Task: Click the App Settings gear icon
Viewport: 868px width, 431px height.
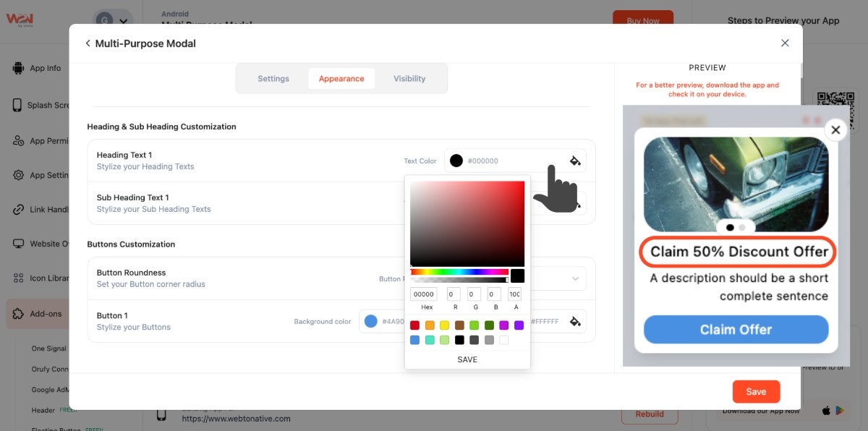Action: pyautogui.click(x=18, y=175)
